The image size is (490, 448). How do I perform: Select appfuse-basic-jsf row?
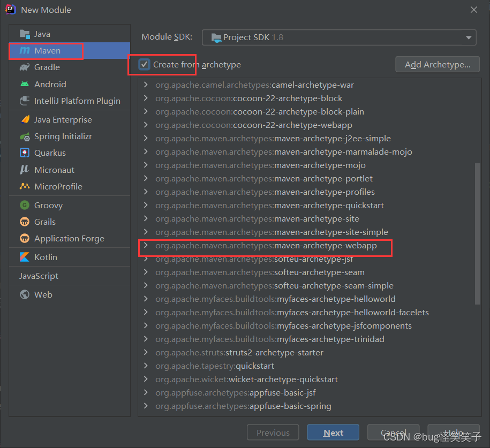click(310, 393)
